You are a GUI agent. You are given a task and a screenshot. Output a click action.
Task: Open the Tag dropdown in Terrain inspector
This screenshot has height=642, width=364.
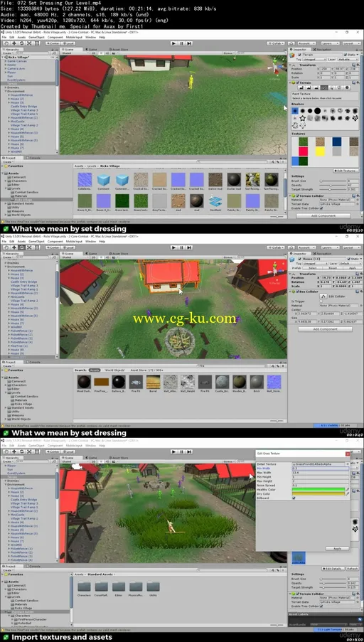314,60
